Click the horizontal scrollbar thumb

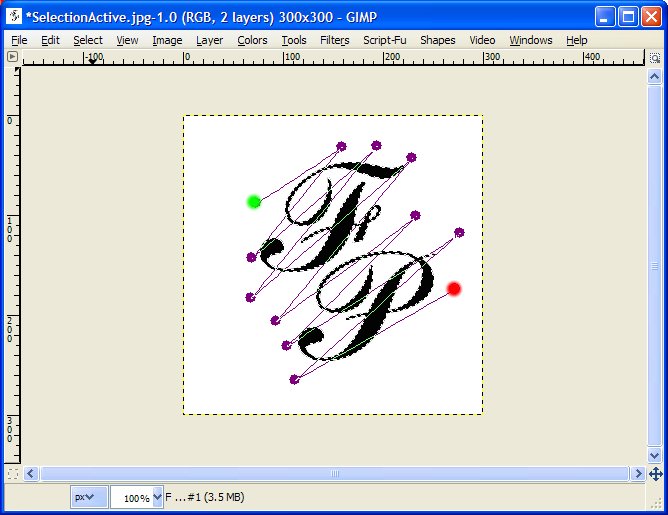pos(335,474)
